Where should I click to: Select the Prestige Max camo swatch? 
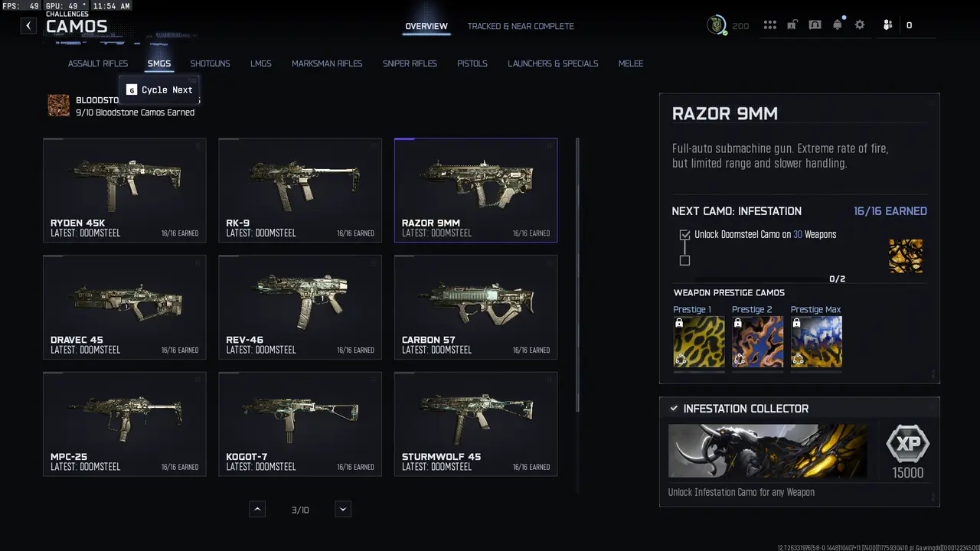(x=816, y=342)
